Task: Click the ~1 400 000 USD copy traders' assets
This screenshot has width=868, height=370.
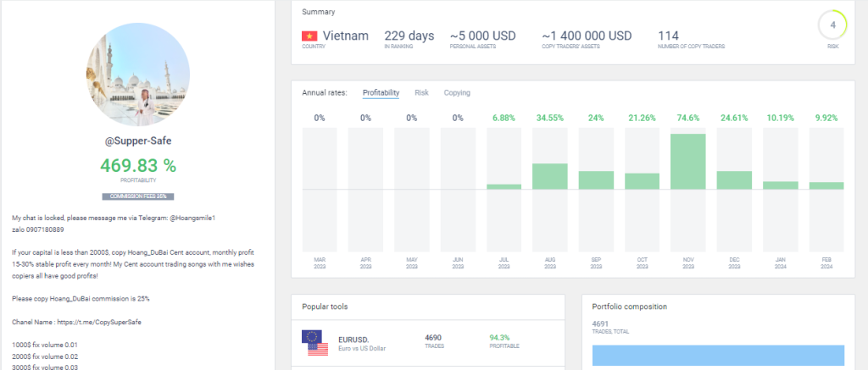Action: 587,36
